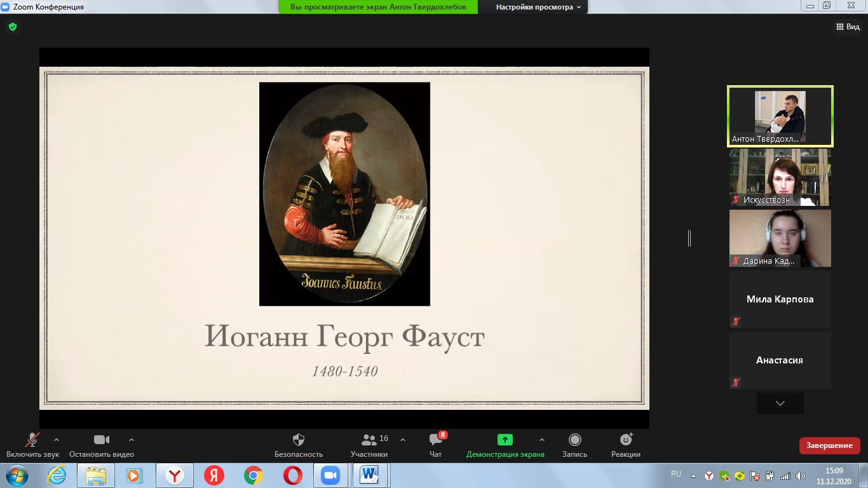Unmute microphone with Включить звук
The height and width of the screenshot is (488, 868).
[x=32, y=445]
